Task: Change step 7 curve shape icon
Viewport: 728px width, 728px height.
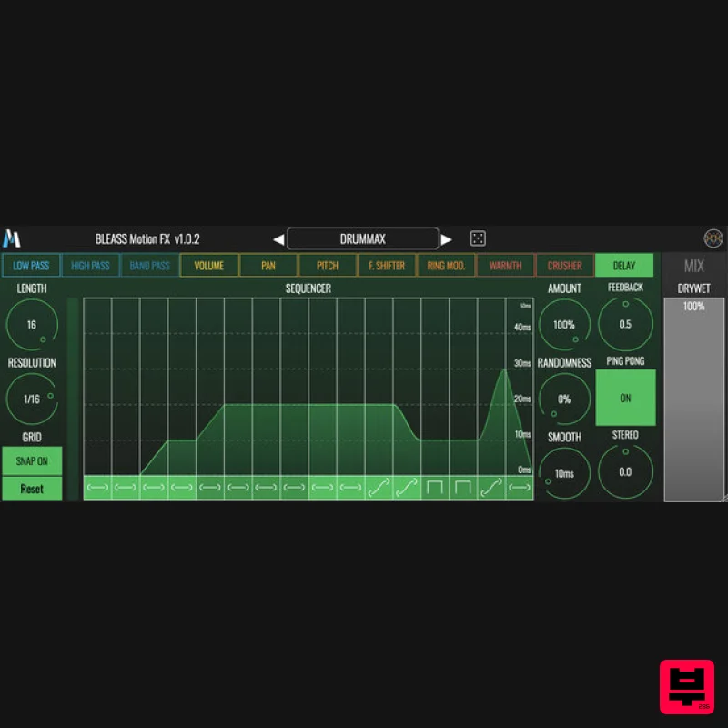Action: click(x=267, y=488)
